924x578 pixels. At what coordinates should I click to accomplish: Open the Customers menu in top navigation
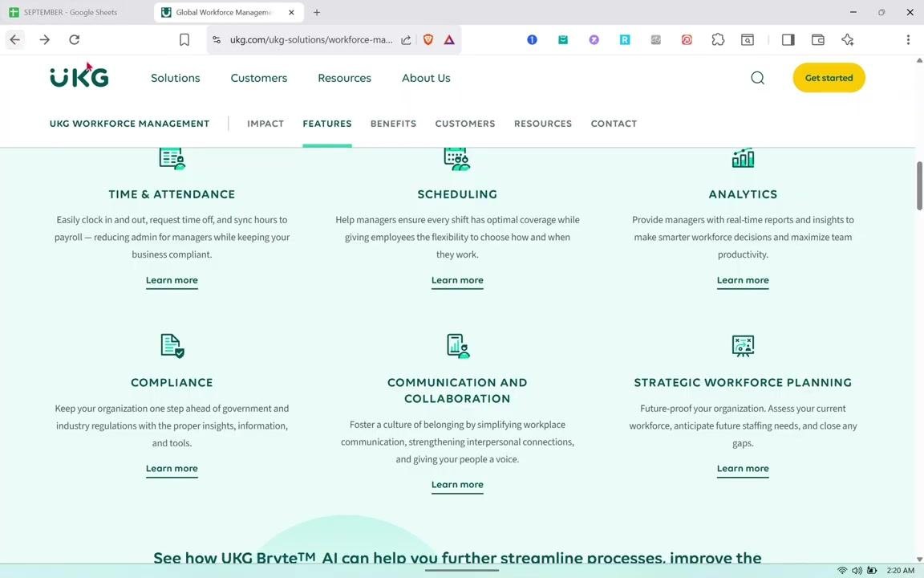click(x=259, y=78)
